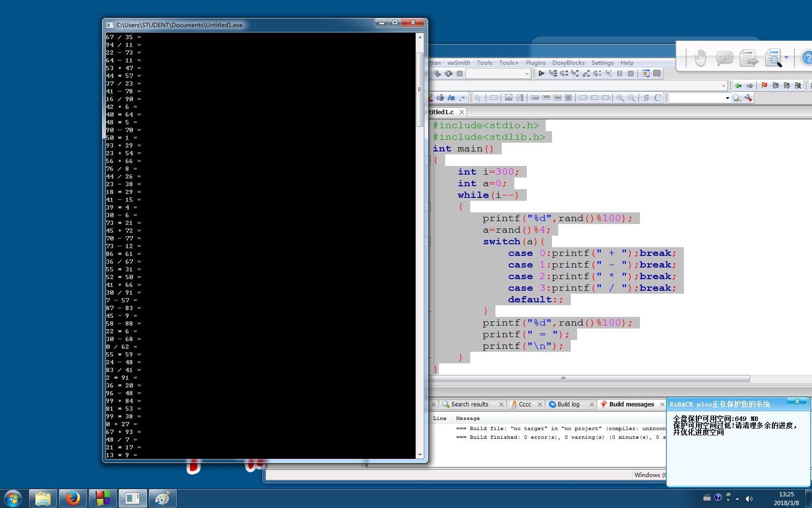
Task: Close the Search results tab
Action: point(501,404)
